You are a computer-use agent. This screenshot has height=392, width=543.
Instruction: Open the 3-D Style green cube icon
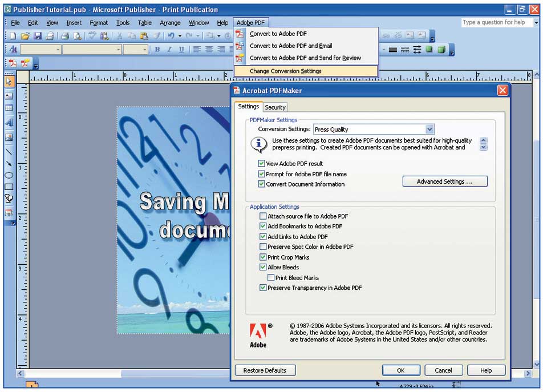tap(441, 50)
